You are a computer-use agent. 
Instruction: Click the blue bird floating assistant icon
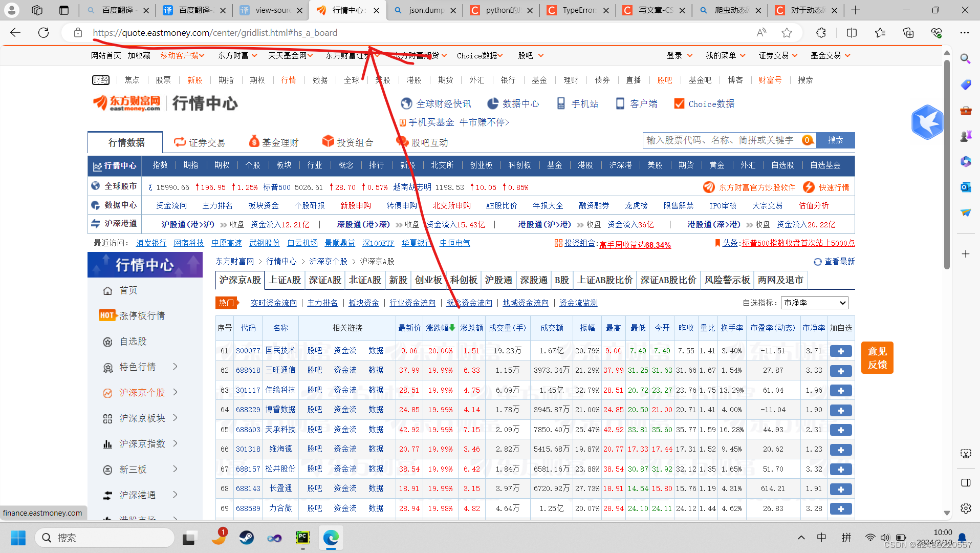927,122
